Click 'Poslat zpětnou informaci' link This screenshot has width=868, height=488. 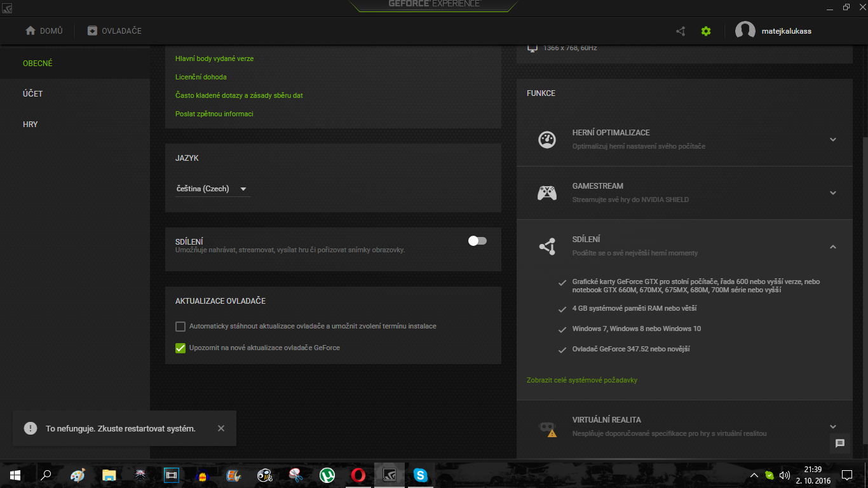pos(214,114)
